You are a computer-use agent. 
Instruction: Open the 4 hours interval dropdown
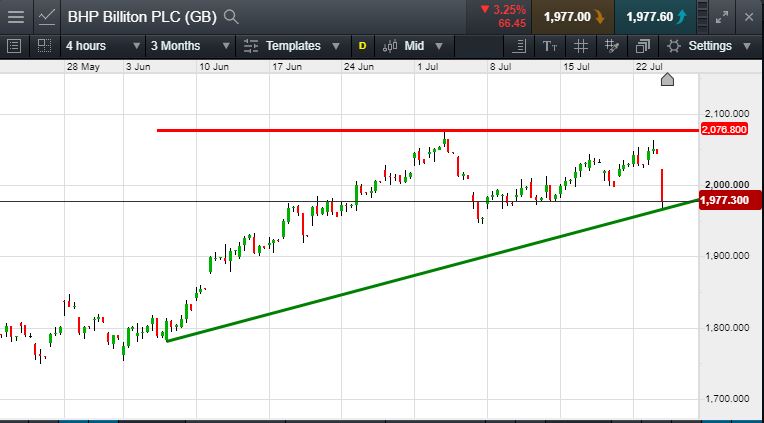[103, 46]
